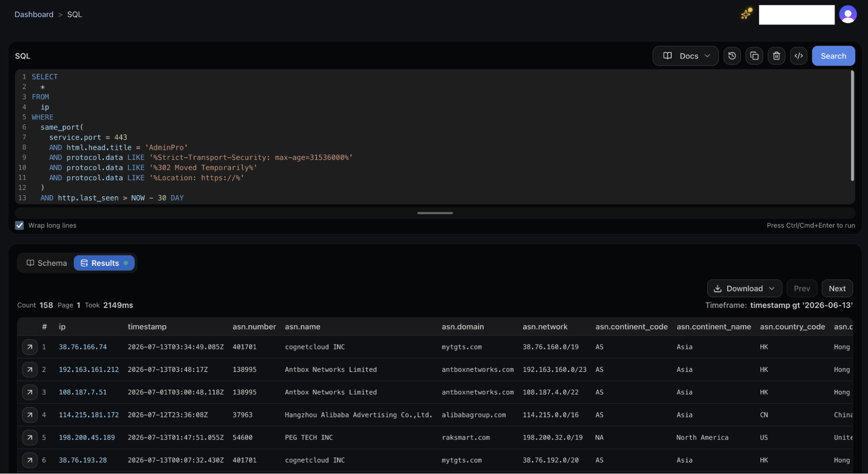Screen dimensions: 868x474
Task: Open the user profile avatar
Action: point(848,14)
